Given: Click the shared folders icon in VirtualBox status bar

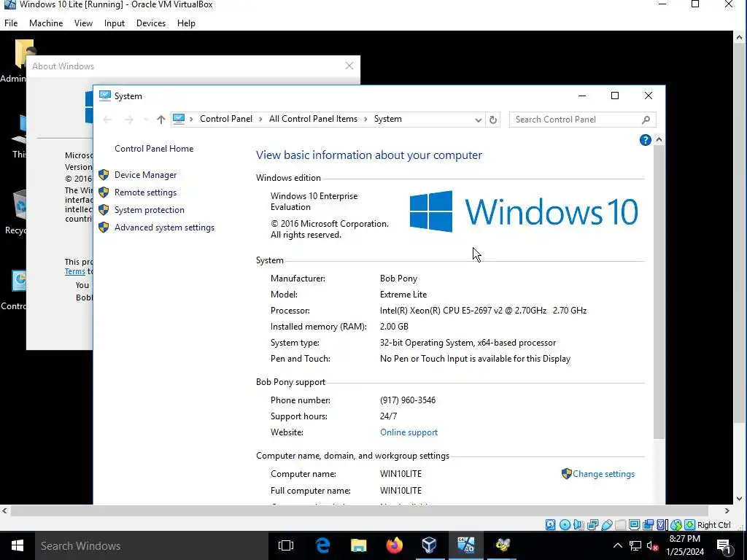Looking at the screenshot, I should pyautogui.click(x=620, y=525).
